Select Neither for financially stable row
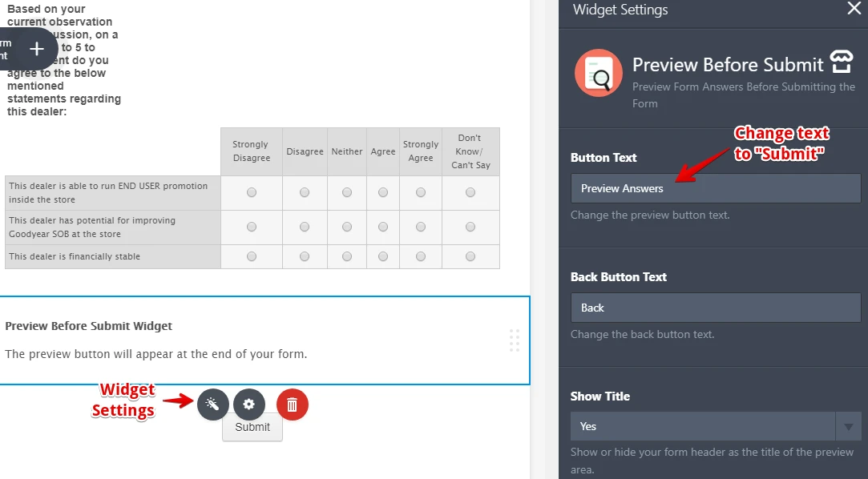The image size is (868, 479). [x=346, y=256]
